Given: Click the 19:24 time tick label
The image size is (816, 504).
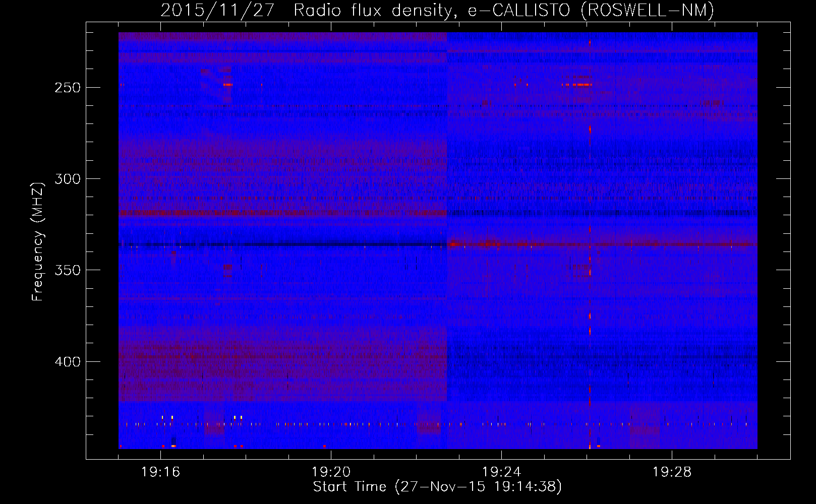Looking at the screenshot, I should click(x=501, y=472).
